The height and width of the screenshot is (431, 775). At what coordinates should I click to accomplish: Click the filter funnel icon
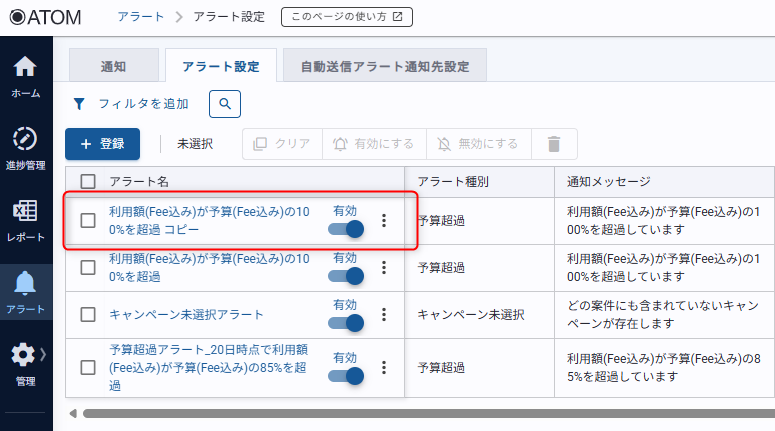(x=79, y=104)
